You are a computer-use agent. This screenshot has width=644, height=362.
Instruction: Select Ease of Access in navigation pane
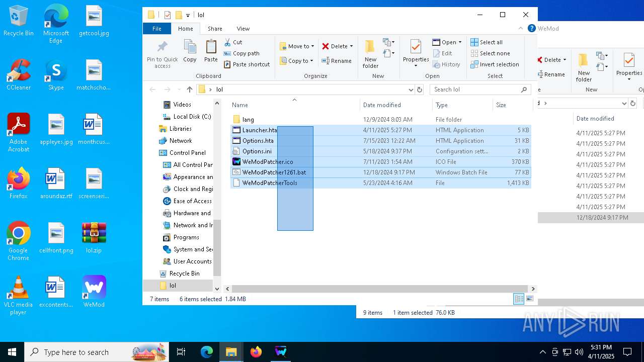(188, 201)
